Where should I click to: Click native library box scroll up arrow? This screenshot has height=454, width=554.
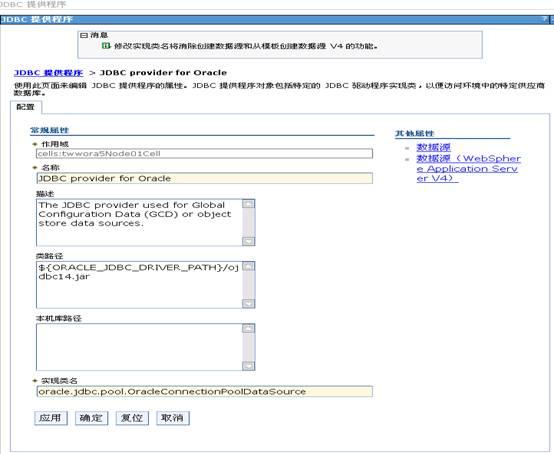pos(249,328)
